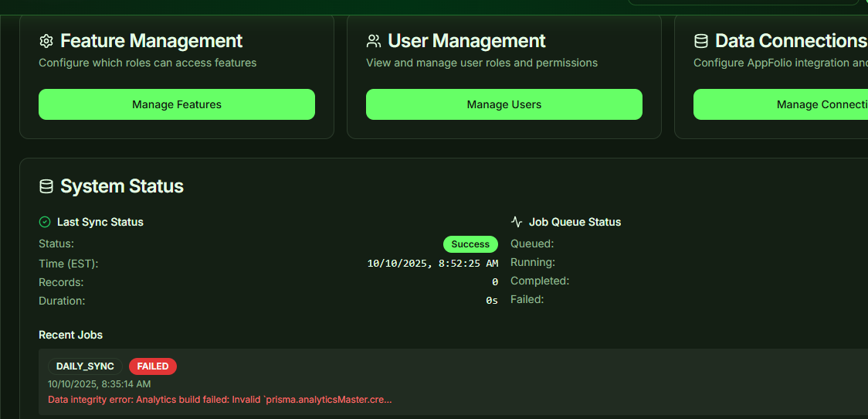Image resolution: width=868 pixels, height=419 pixels.
Task: Open the Manage Connections button
Action: pyautogui.click(x=780, y=104)
